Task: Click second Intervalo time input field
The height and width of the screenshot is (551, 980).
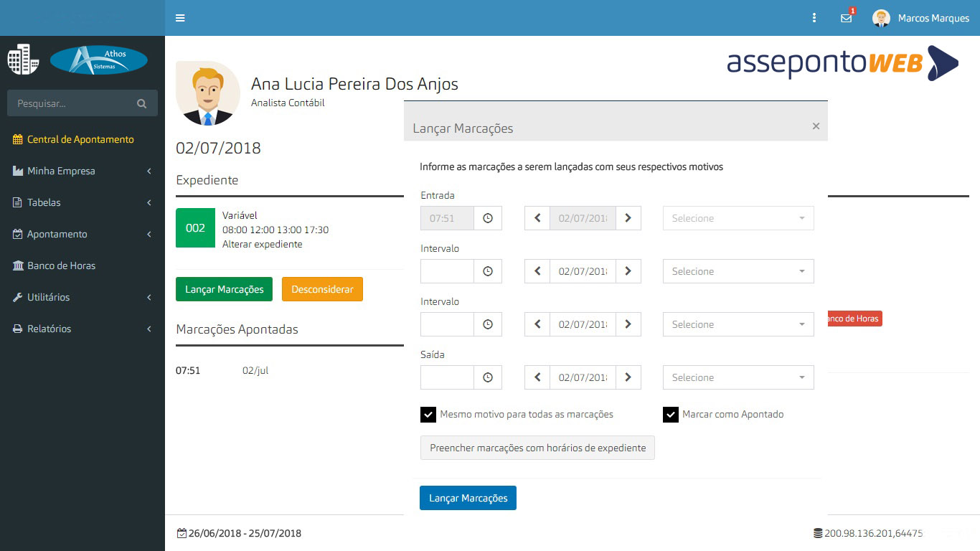Action: 447,324
